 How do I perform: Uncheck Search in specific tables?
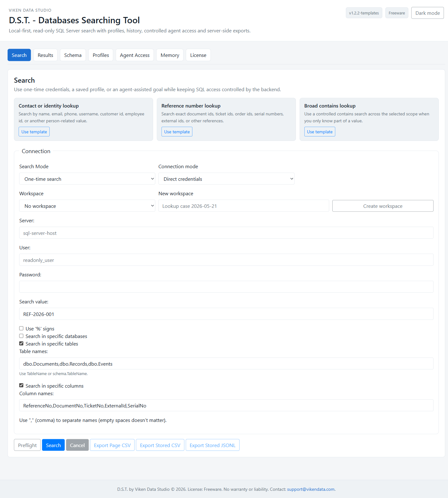21,343
